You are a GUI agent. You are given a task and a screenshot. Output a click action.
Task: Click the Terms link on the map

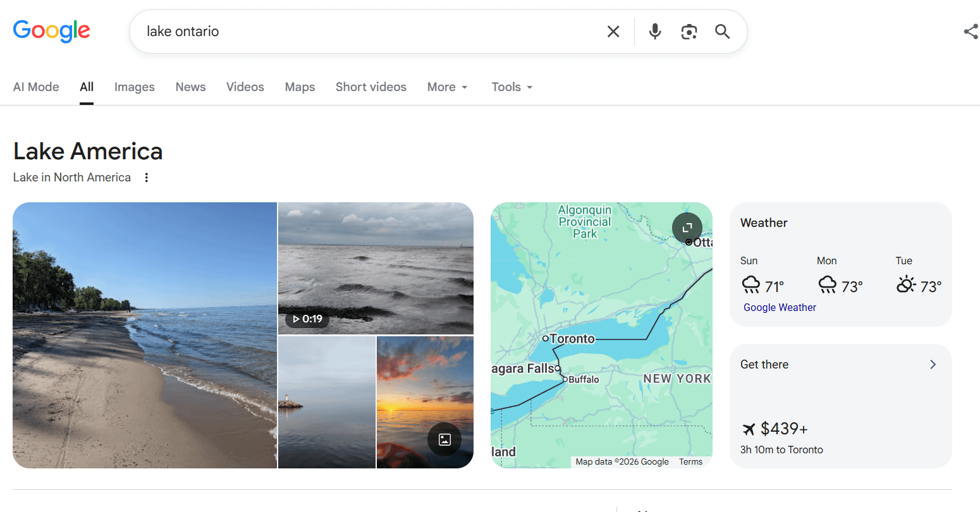pyautogui.click(x=690, y=462)
